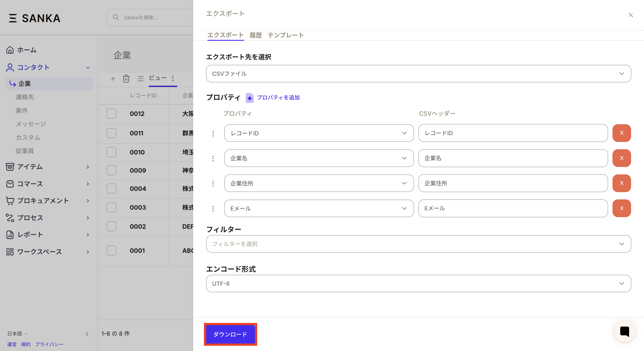
Task: Switch to the テンプレート tab
Action: point(285,35)
